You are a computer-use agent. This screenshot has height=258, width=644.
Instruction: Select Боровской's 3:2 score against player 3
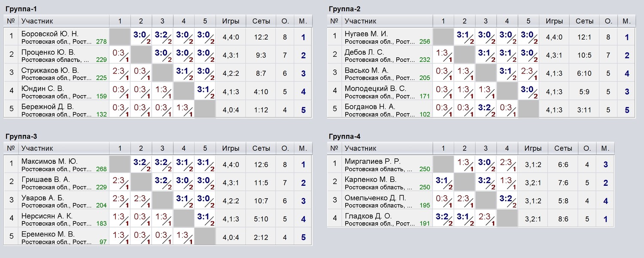pos(162,37)
